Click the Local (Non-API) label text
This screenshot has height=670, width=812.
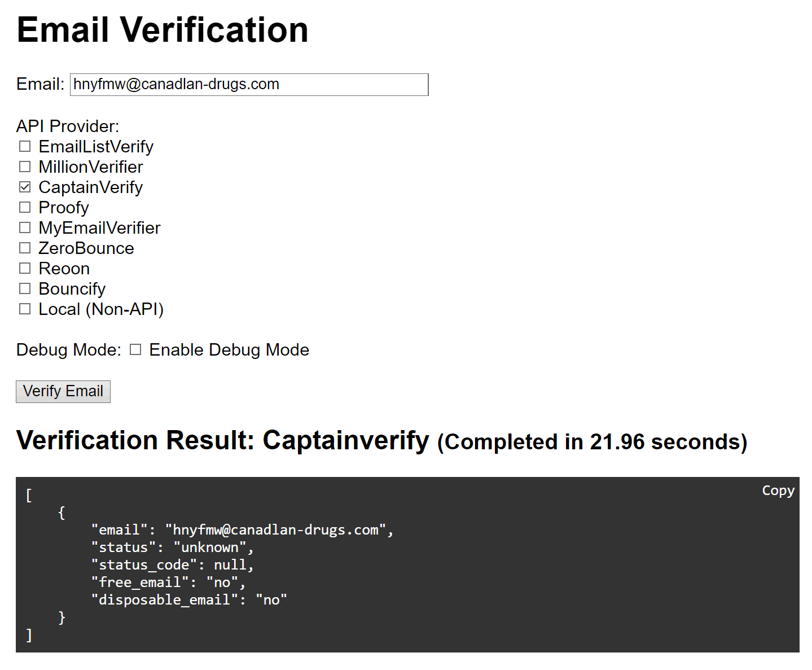point(101,309)
